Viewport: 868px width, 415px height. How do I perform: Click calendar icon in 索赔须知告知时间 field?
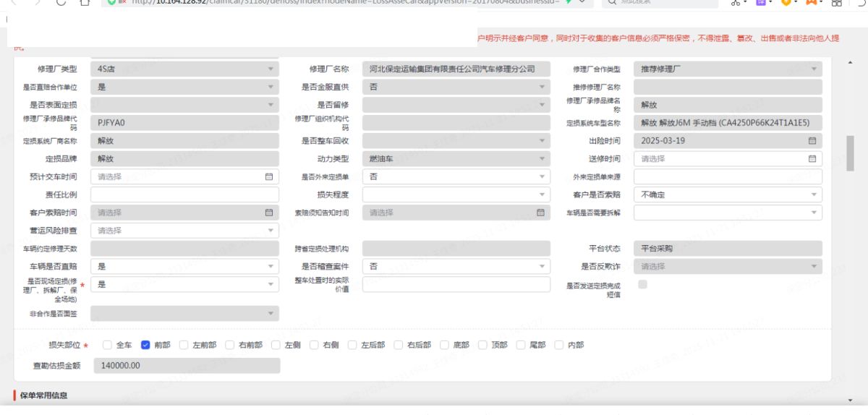540,213
